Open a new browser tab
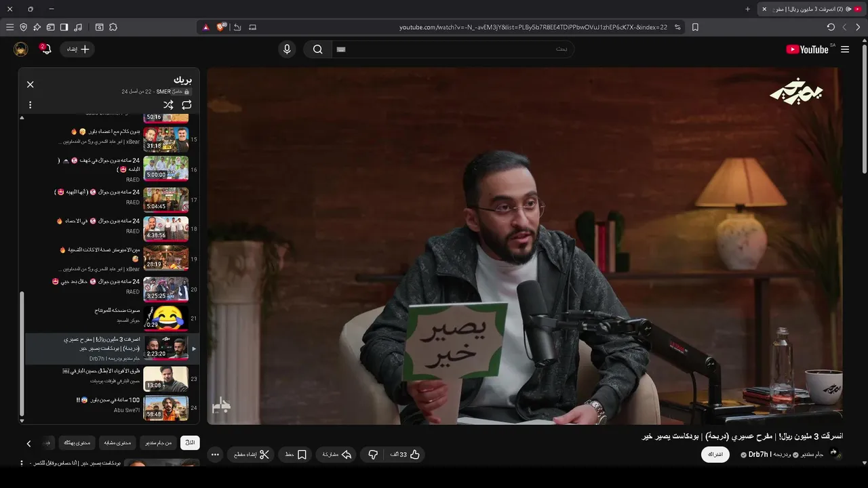Image resolution: width=868 pixels, height=488 pixels. click(x=748, y=9)
